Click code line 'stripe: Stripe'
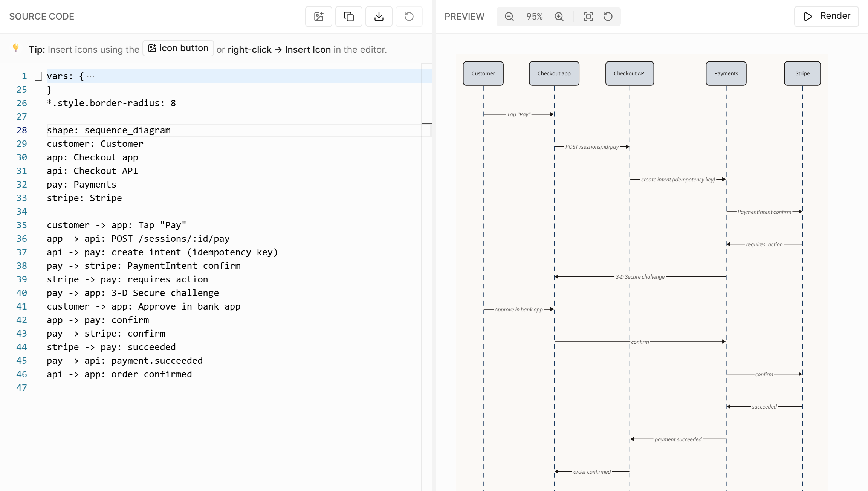Image resolution: width=868 pixels, height=491 pixels. [84, 198]
